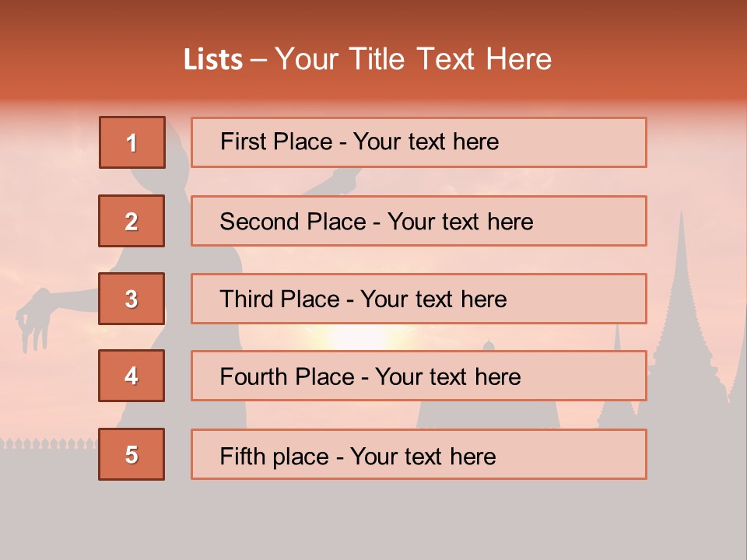Select the "Fourth Place" text box
Viewport: 747px width, 560px height.
click(419, 376)
